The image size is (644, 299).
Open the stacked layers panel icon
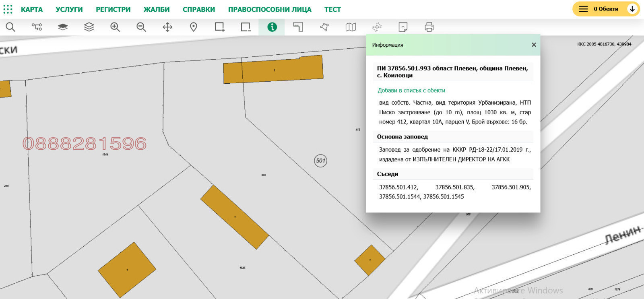tap(89, 27)
